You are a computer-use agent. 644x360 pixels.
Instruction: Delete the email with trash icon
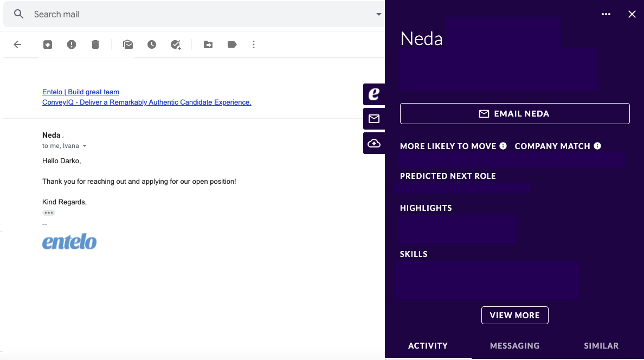(x=95, y=44)
